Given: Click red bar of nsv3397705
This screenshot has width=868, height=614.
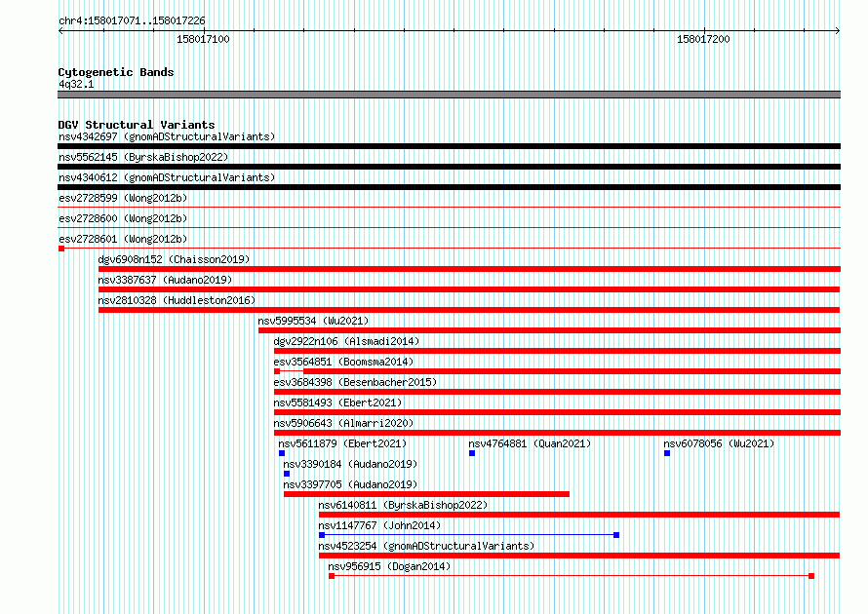Looking at the screenshot, I should pyautogui.click(x=426, y=494).
